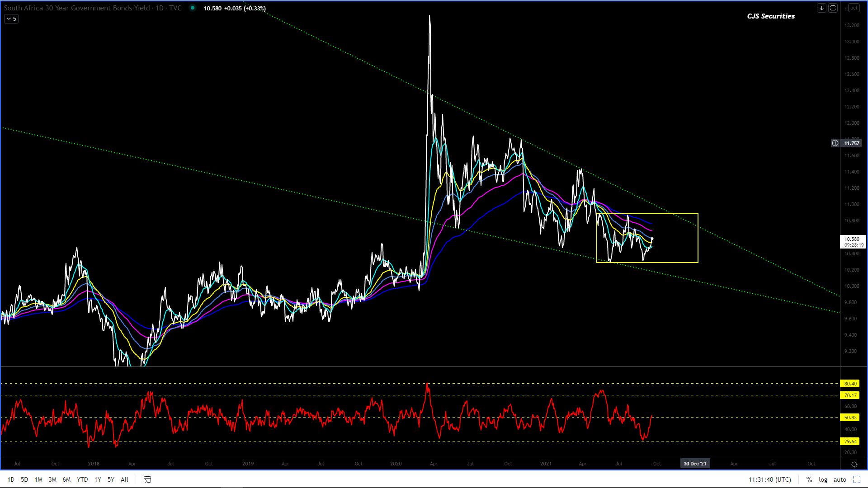Select the YTD date range
The height and width of the screenshot is (488, 868).
click(82, 479)
